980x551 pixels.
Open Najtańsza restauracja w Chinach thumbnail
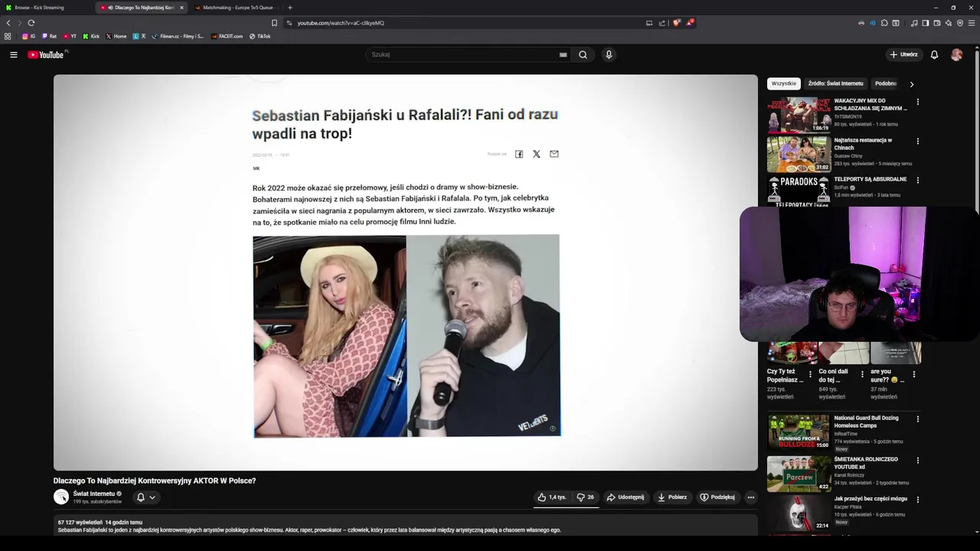(799, 155)
